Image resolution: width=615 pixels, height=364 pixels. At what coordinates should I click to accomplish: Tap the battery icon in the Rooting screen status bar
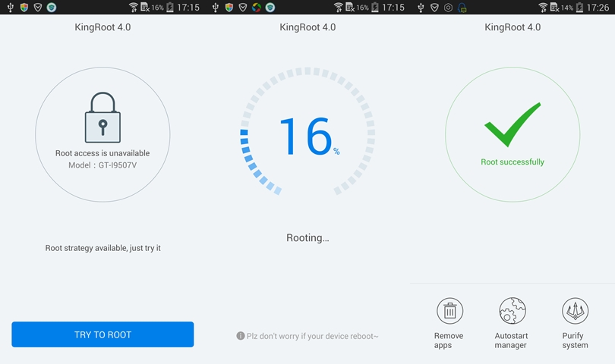click(375, 7)
